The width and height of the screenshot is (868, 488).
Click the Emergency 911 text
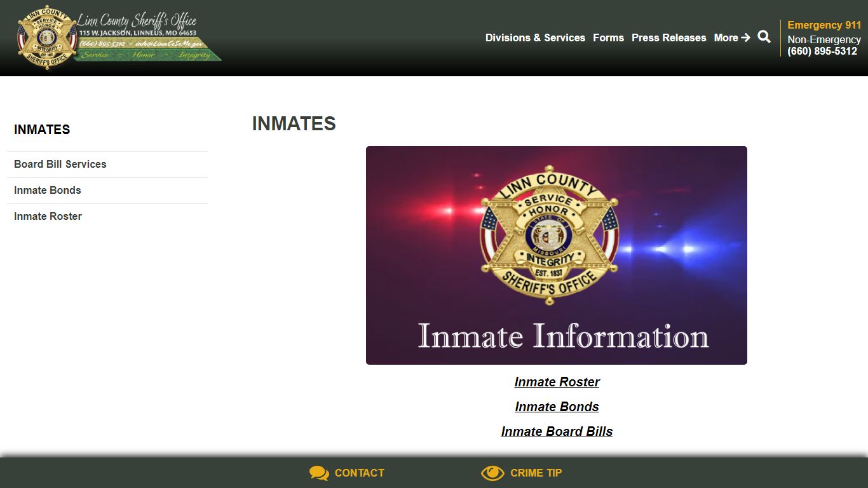click(x=824, y=25)
